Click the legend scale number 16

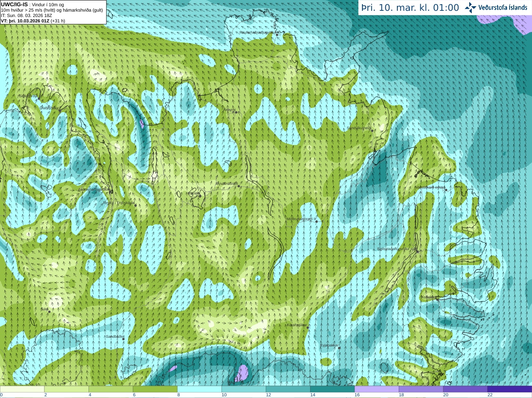point(357,395)
